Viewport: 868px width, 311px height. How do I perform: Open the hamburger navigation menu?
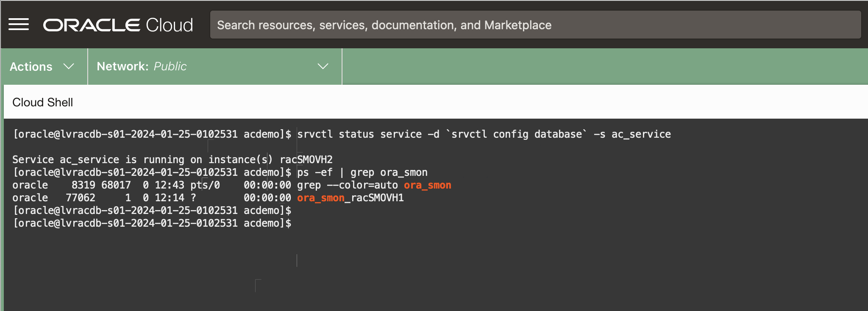point(19,25)
